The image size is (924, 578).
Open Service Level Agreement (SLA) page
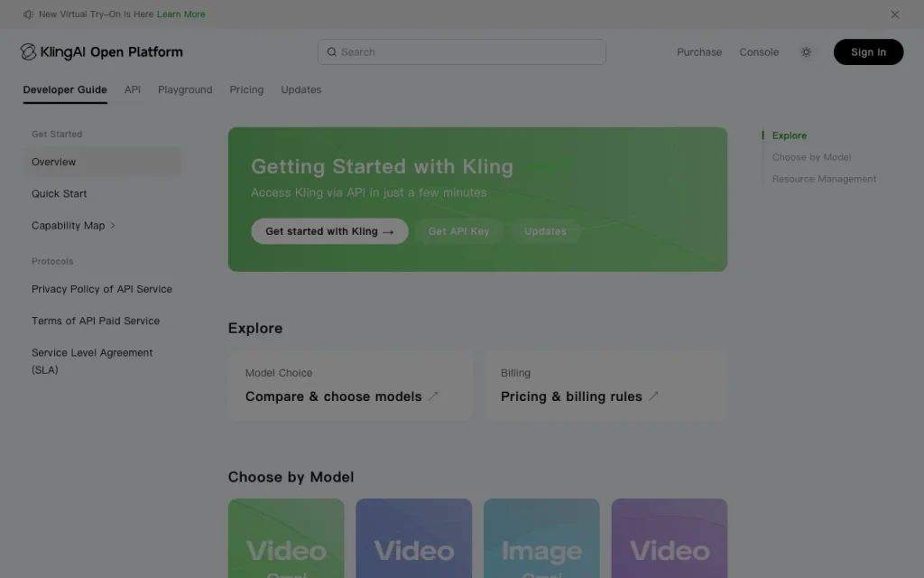[92, 361]
